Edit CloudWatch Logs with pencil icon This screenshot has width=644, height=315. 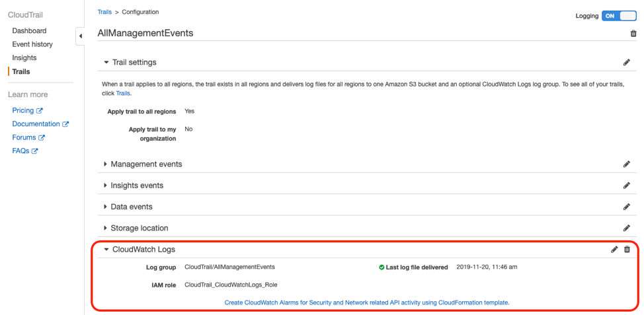[614, 249]
